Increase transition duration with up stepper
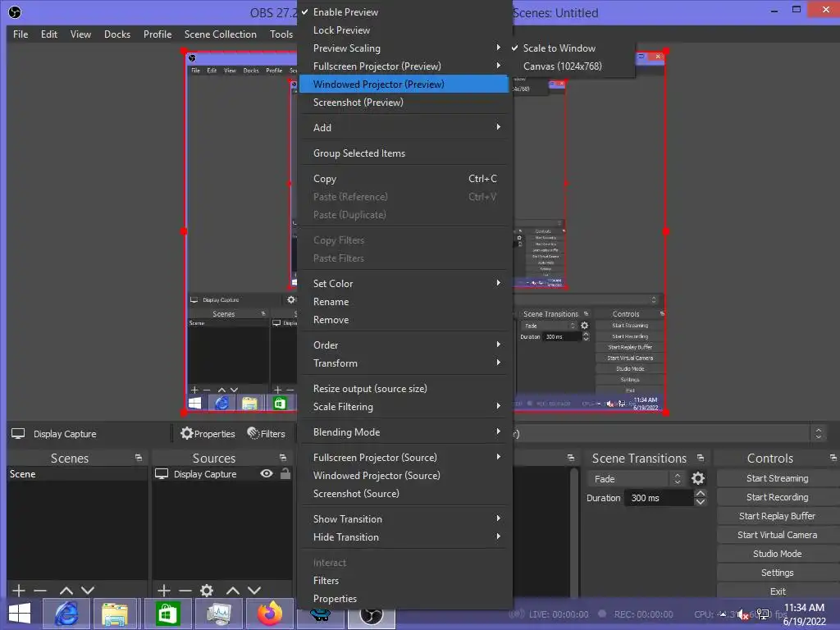This screenshot has height=630, width=840. [701, 493]
